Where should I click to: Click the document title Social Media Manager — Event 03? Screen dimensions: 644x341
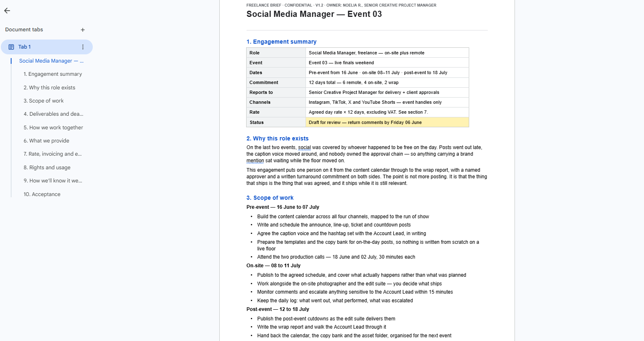314,14
